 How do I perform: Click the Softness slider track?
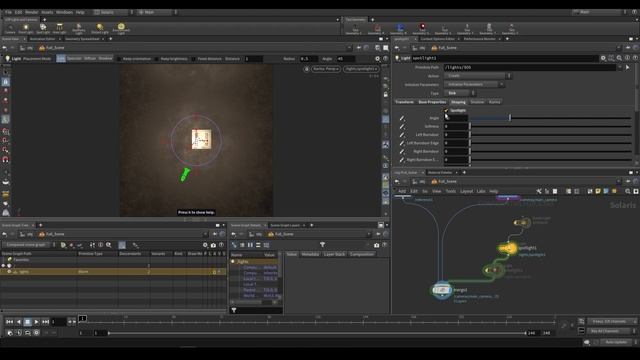tap(551, 127)
